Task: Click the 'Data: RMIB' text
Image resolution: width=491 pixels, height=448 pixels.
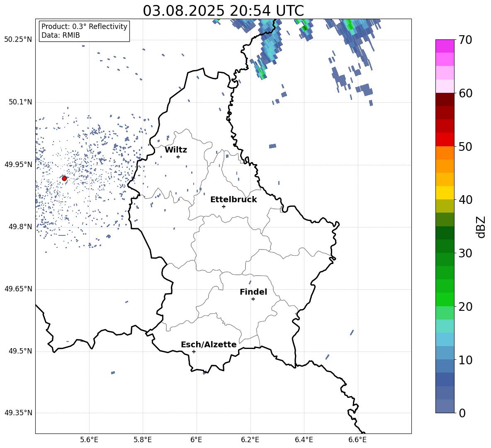Action: (61, 35)
